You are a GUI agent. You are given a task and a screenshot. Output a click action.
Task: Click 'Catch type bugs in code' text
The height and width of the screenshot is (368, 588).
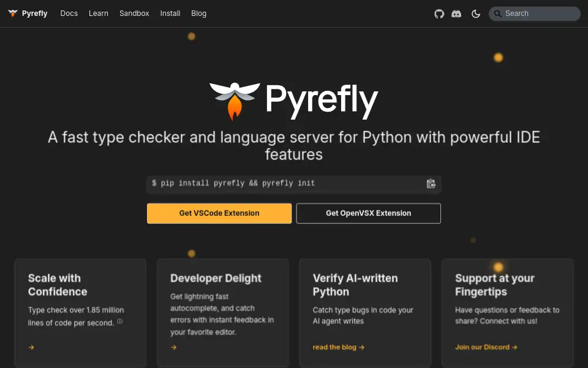(363, 315)
